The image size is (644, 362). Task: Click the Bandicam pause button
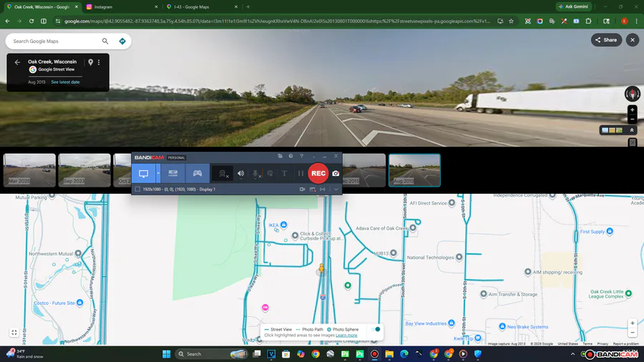tap(301, 174)
